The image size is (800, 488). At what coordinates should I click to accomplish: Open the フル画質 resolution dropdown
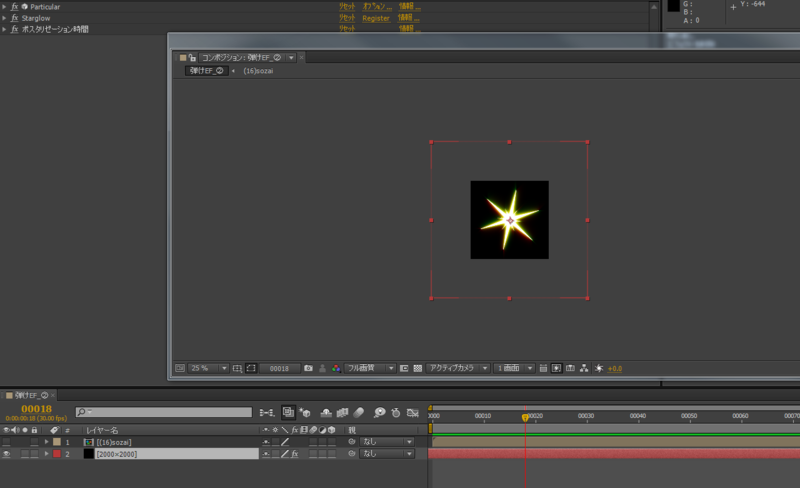(370, 368)
